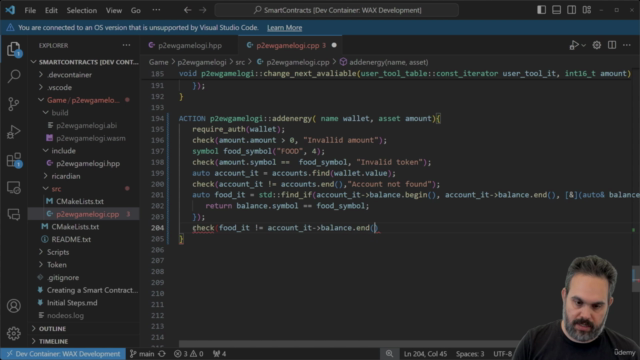Open errors and warnings count in status bar

point(189,354)
